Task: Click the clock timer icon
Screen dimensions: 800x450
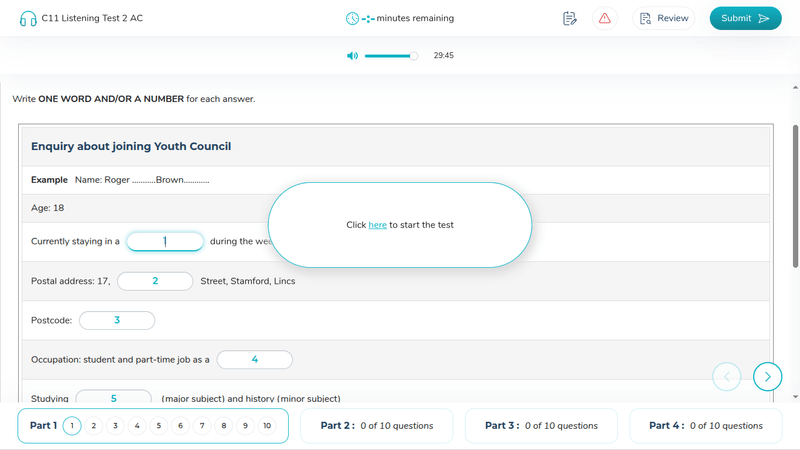Action: (353, 18)
